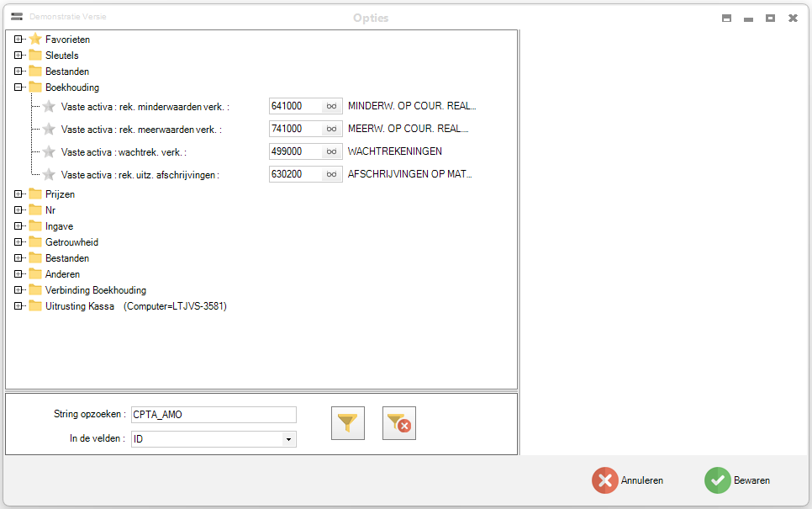
Task: Toggle favorite star for rek. meerwaarden verk.
Action: coord(49,130)
